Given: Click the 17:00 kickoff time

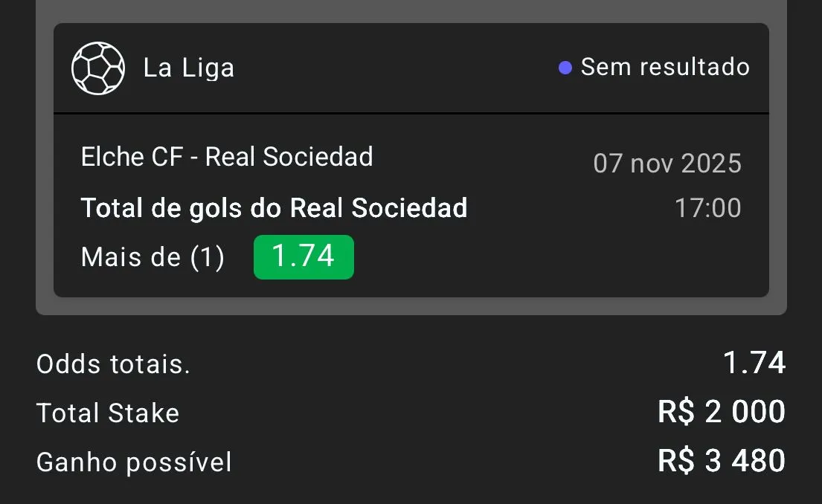Looking at the screenshot, I should 707,208.
